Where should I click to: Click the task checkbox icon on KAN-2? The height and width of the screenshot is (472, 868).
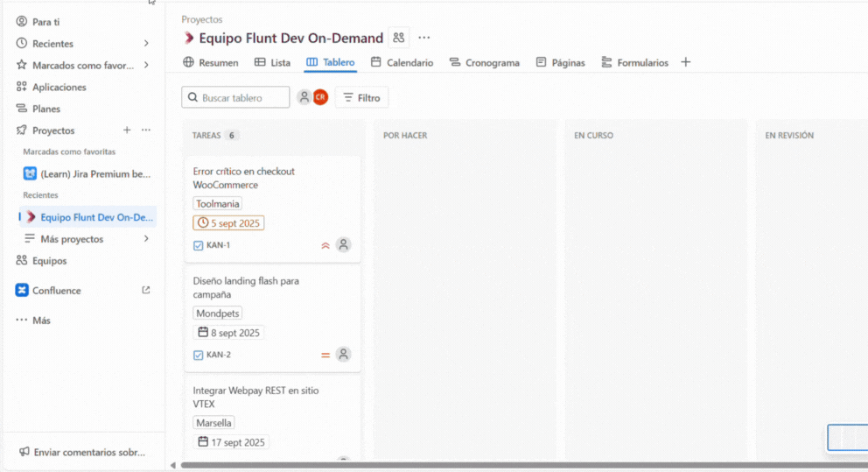pos(199,356)
